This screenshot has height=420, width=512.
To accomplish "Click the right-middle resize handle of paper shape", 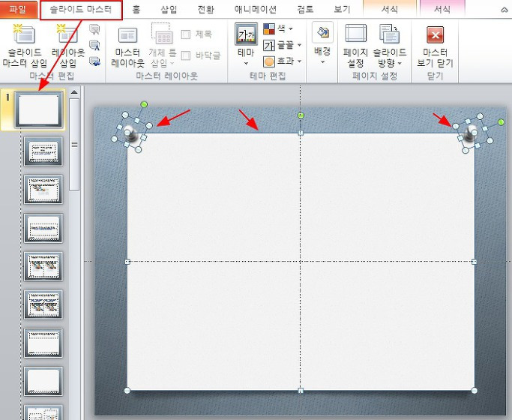I will 475,262.
